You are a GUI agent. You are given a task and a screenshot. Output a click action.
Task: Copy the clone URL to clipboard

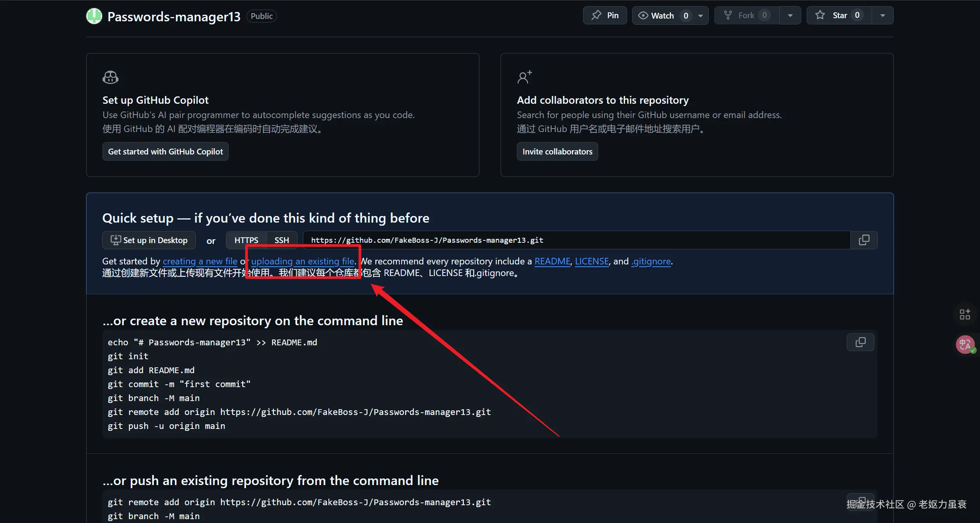point(864,240)
